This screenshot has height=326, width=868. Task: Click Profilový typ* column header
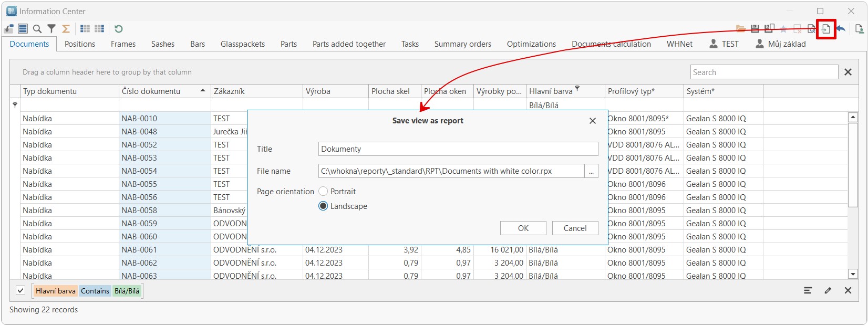point(645,91)
